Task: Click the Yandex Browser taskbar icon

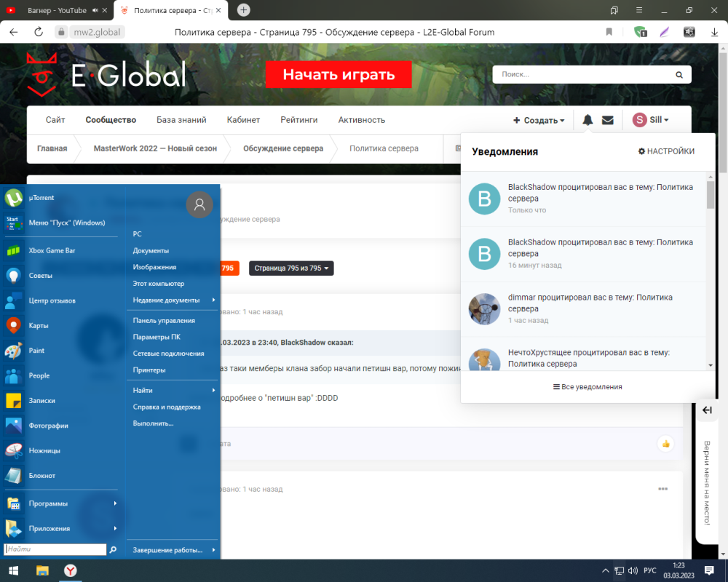Action: [71, 570]
